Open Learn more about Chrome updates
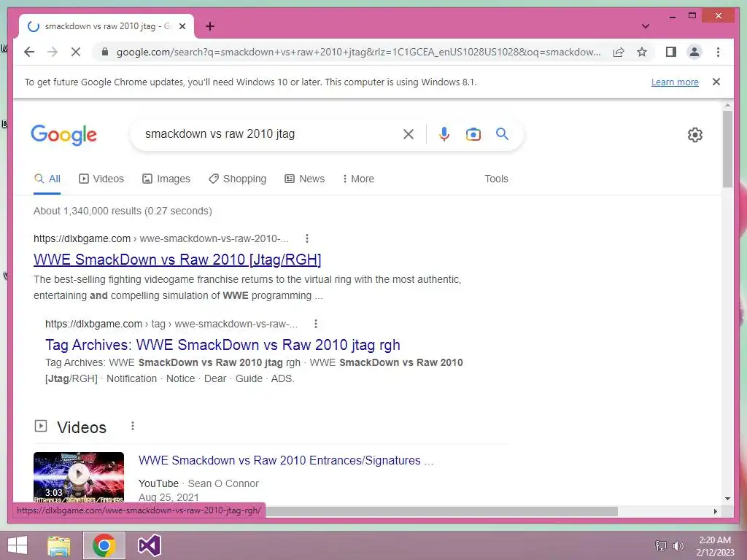747x560 pixels. point(675,82)
